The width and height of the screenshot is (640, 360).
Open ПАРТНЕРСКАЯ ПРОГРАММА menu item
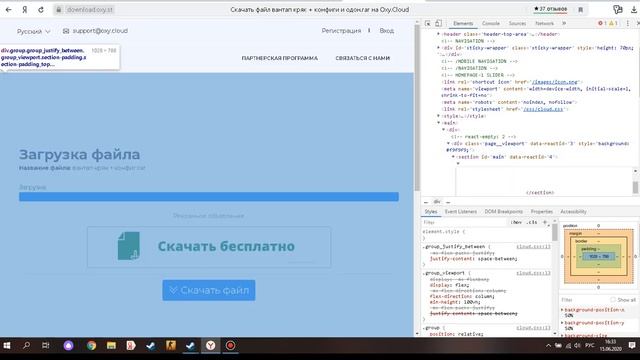(280, 58)
